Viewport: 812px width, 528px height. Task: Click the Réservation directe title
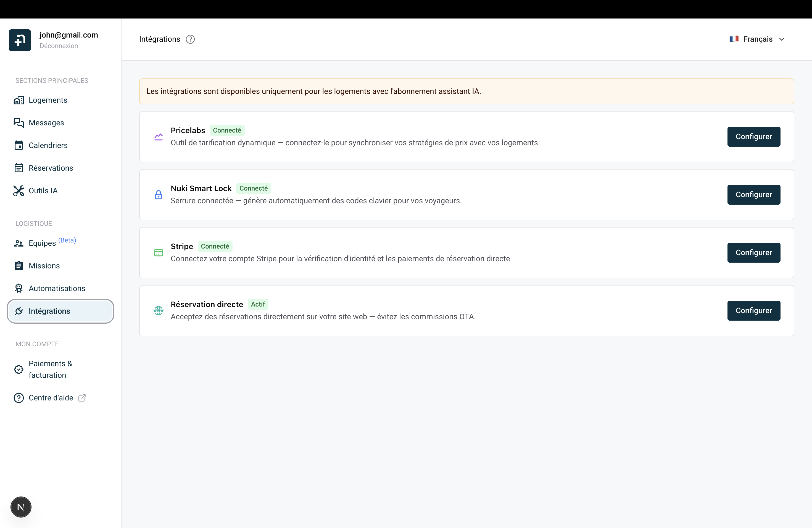[x=207, y=304]
